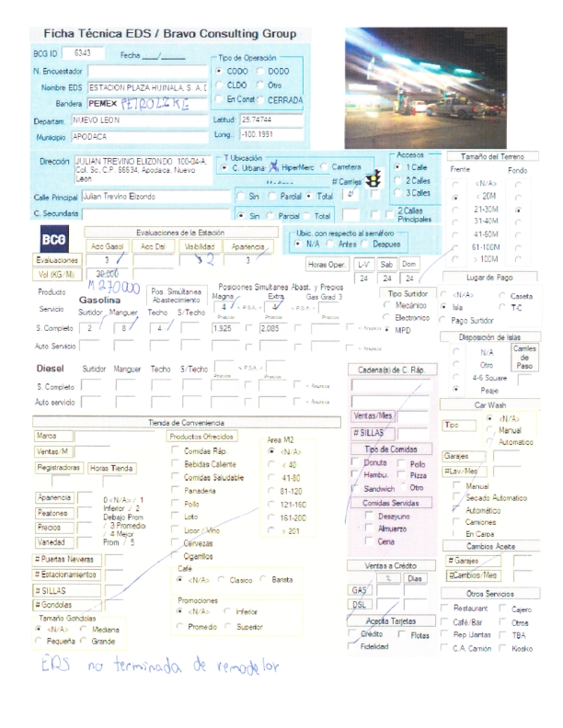This screenshot has height=728, width=563.
Task: Enable Fidelidad card acceptance
Action: coord(351,646)
